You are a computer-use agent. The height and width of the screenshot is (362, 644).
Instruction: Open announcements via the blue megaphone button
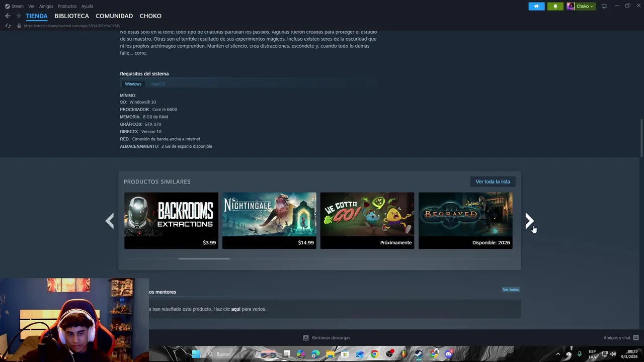pos(536,6)
